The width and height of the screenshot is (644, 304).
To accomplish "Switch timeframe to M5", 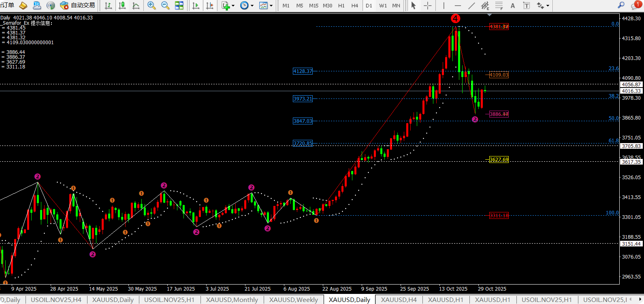I will pyautogui.click(x=300, y=6).
